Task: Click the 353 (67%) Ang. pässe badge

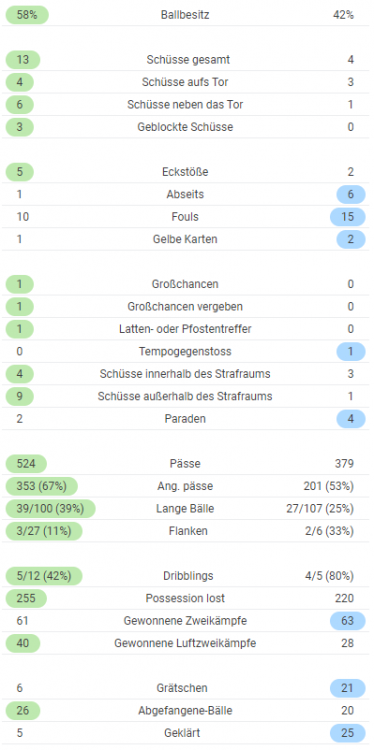Action: point(42,486)
